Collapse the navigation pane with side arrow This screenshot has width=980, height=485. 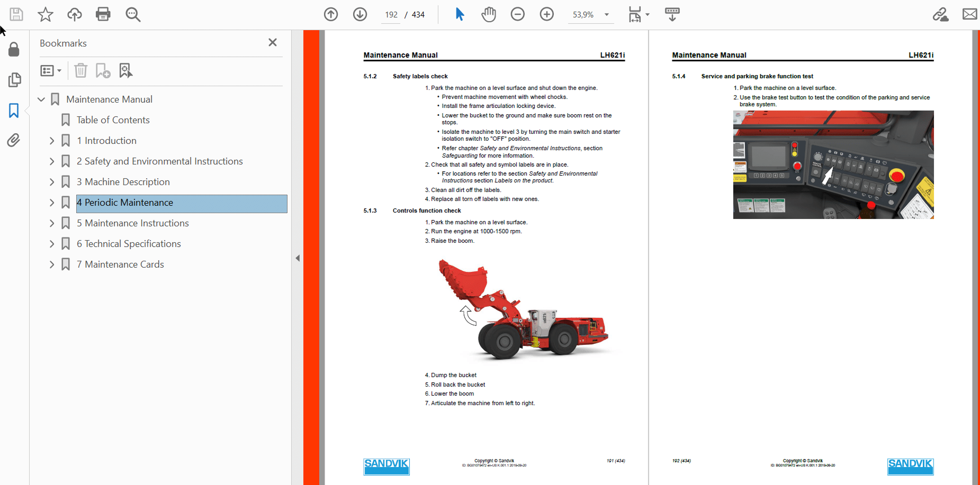click(x=298, y=258)
